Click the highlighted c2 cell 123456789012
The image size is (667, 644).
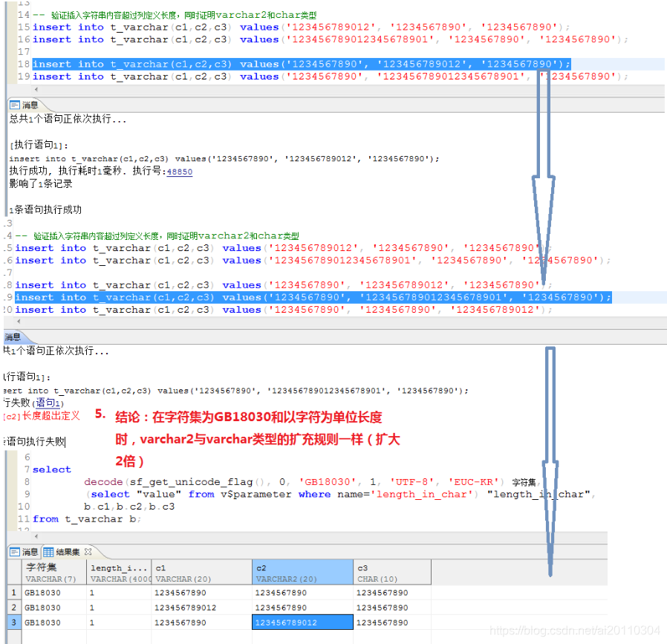(302, 622)
